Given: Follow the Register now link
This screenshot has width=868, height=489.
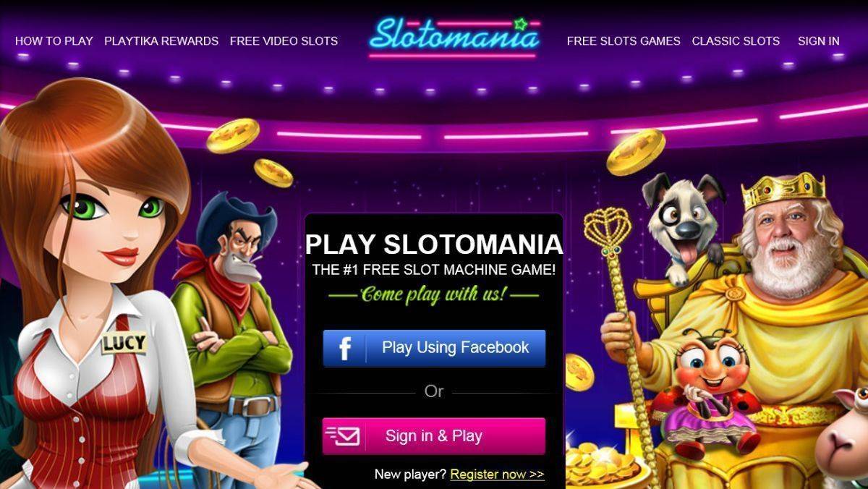Looking at the screenshot, I should pyautogui.click(x=497, y=475).
